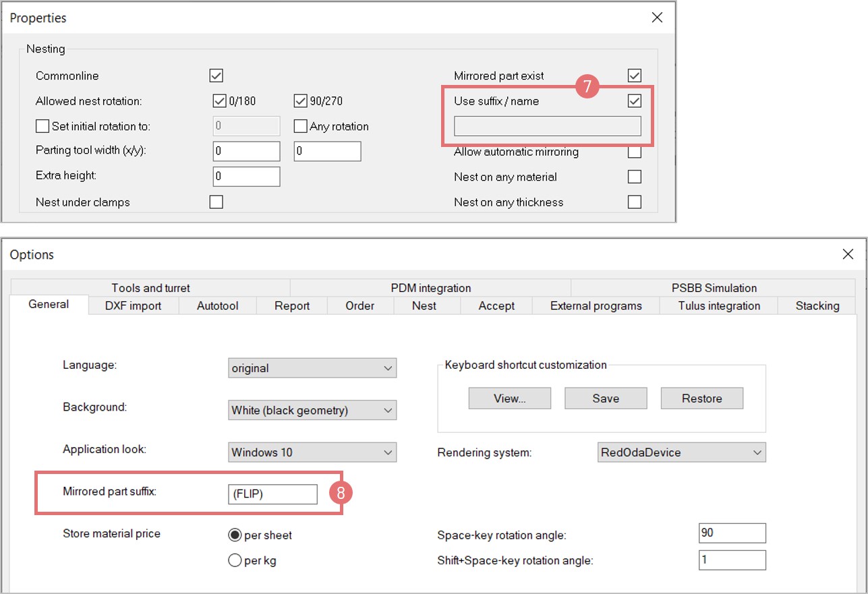
Task: Expand the Application look dropdown
Action: click(x=312, y=452)
